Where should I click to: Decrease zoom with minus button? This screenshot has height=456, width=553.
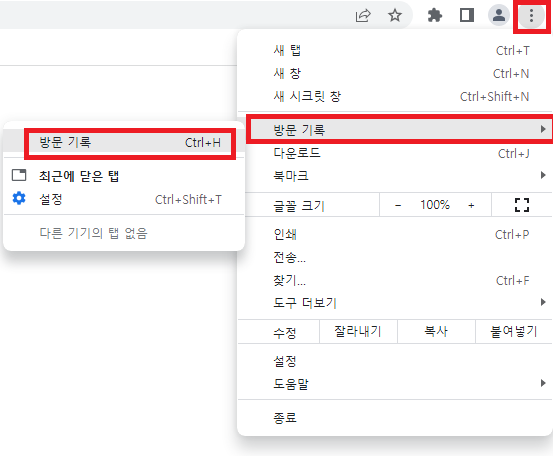coord(398,205)
